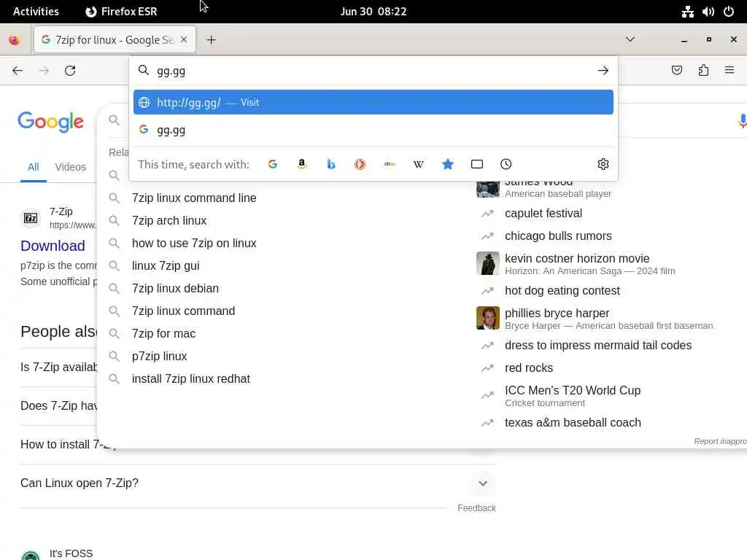Screen dimensions: 747x560
Task: Click the Report inappropriate predictions link
Action: click(x=720, y=441)
